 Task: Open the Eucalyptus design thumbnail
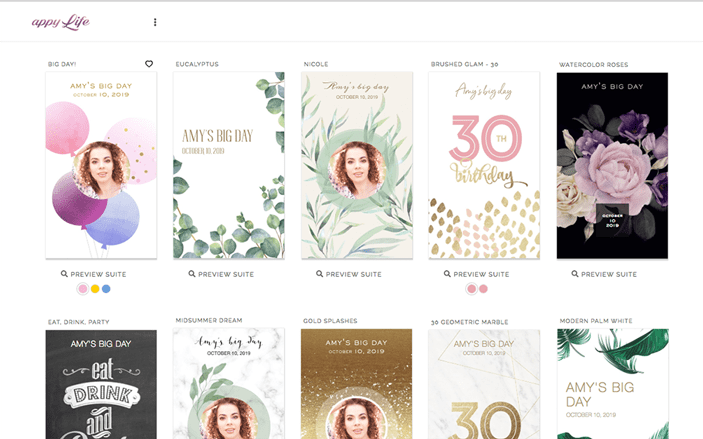pyautogui.click(x=229, y=165)
